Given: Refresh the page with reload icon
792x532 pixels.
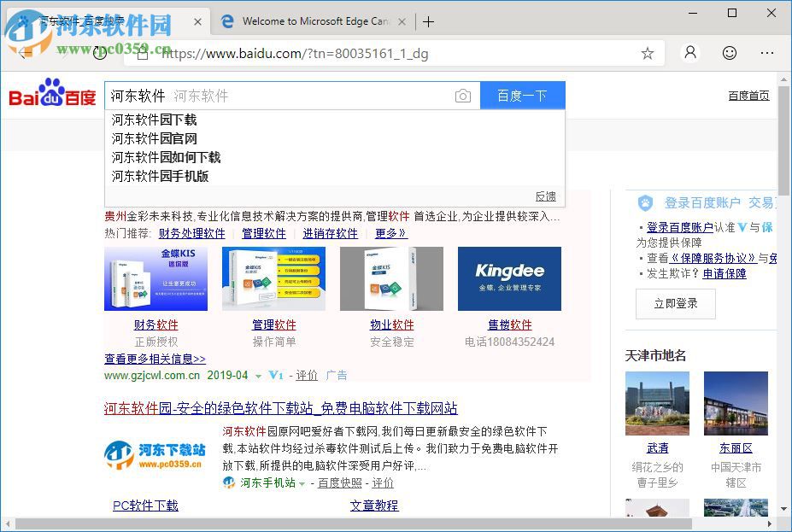Looking at the screenshot, I should click(100, 53).
